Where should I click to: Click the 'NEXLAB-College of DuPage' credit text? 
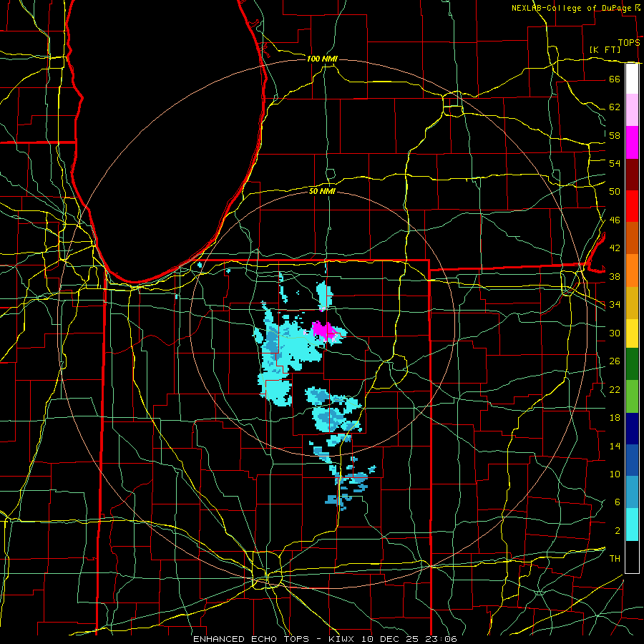click(x=571, y=8)
